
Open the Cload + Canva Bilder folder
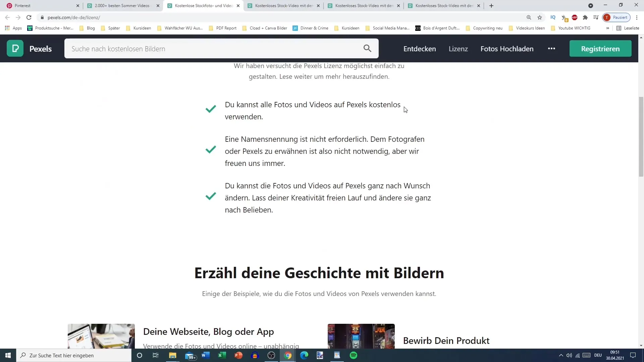coord(265,28)
